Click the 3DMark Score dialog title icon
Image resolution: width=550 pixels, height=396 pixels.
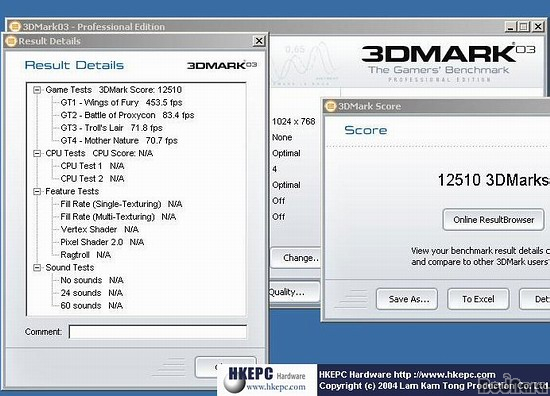point(330,106)
